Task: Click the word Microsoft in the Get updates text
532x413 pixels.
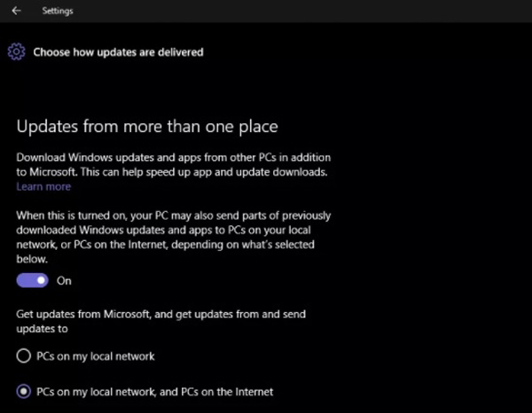Action: 126,314
